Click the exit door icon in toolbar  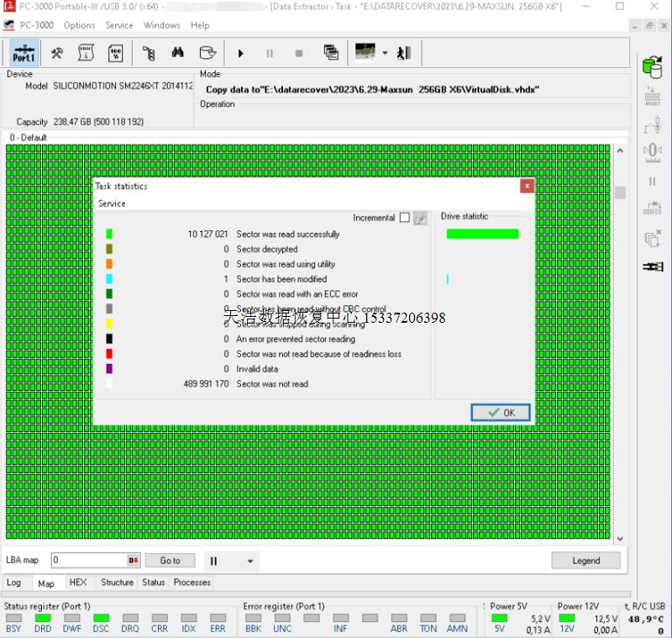404,53
